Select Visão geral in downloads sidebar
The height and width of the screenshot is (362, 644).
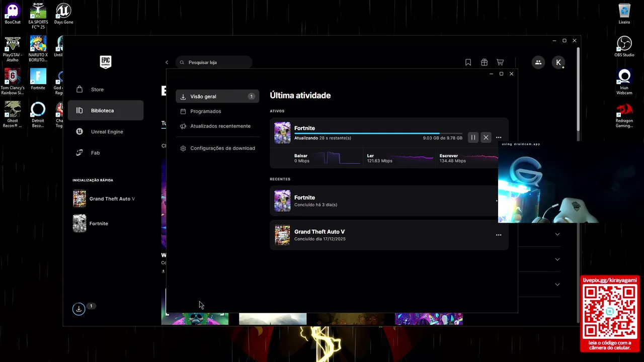217,97
